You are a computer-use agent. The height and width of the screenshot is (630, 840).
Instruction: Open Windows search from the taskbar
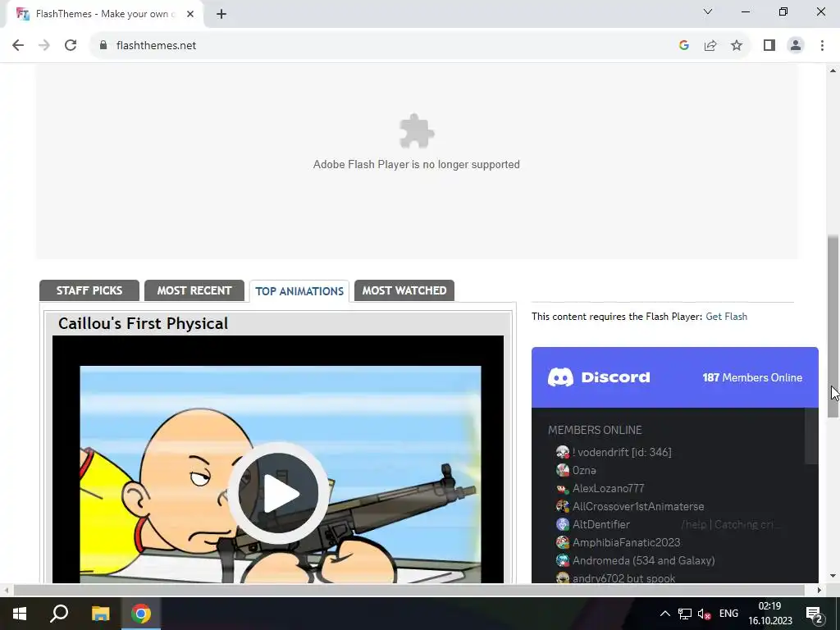tap(59, 614)
